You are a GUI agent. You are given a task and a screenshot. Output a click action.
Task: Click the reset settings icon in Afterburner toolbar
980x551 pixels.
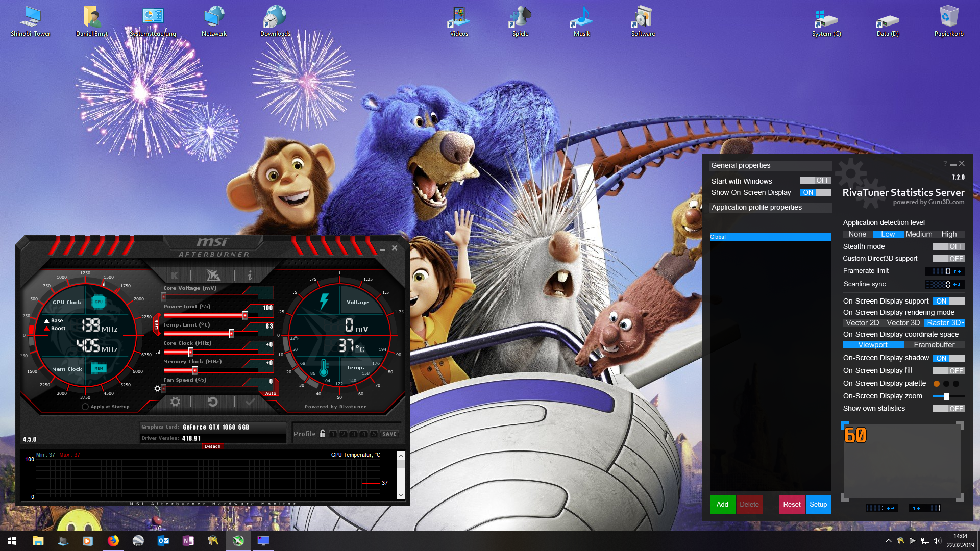tap(211, 400)
